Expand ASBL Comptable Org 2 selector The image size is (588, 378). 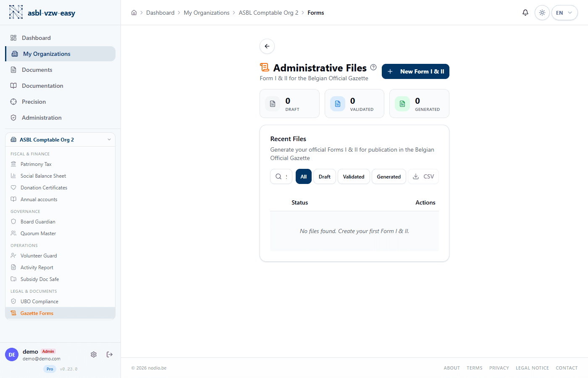click(60, 140)
